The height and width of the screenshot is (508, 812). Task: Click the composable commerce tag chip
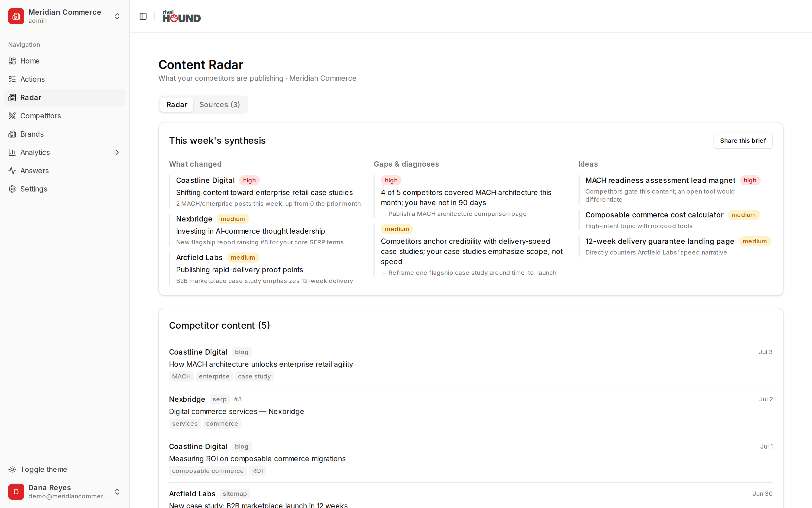click(208, 471)
